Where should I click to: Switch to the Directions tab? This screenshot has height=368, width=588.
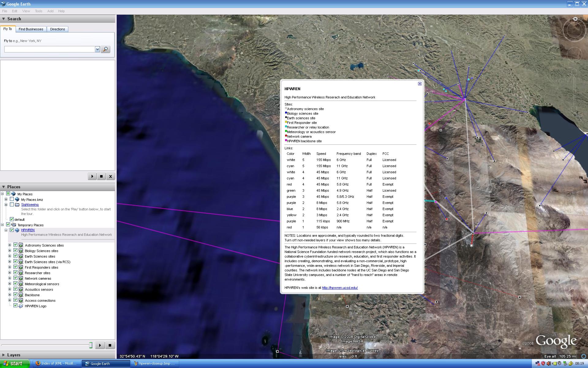coord(58,29)
